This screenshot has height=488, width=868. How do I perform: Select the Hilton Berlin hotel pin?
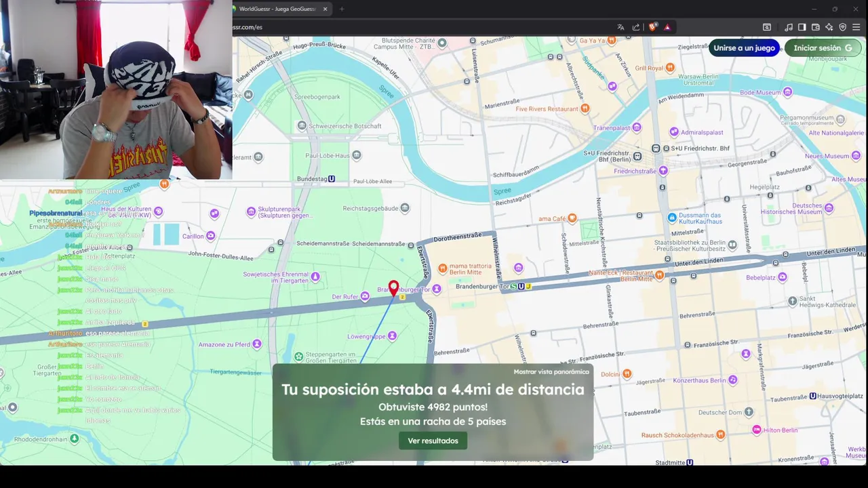click(756, 430)
